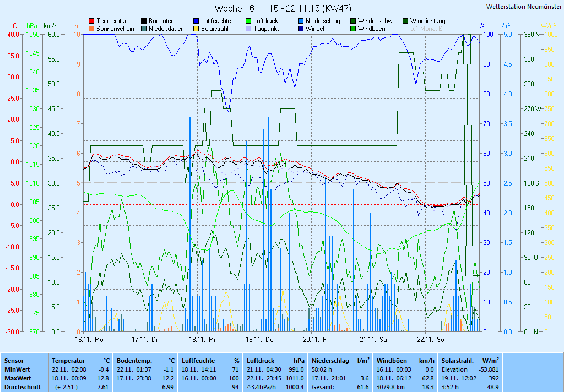The height and width of the screenshot is (392, 564).
Task: Select the minimum Luftfeuchte value 71
Action: pyautogui.click(x=236, y=370)
